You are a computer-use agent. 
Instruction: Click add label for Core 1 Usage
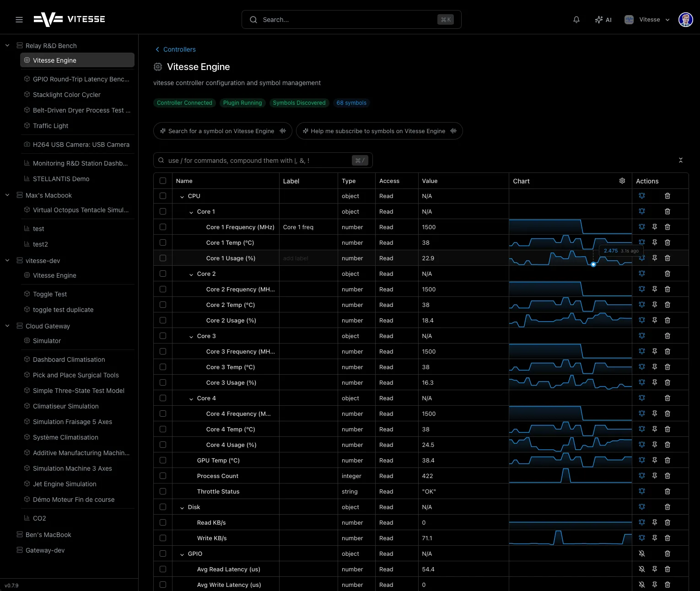coord(296,258)
